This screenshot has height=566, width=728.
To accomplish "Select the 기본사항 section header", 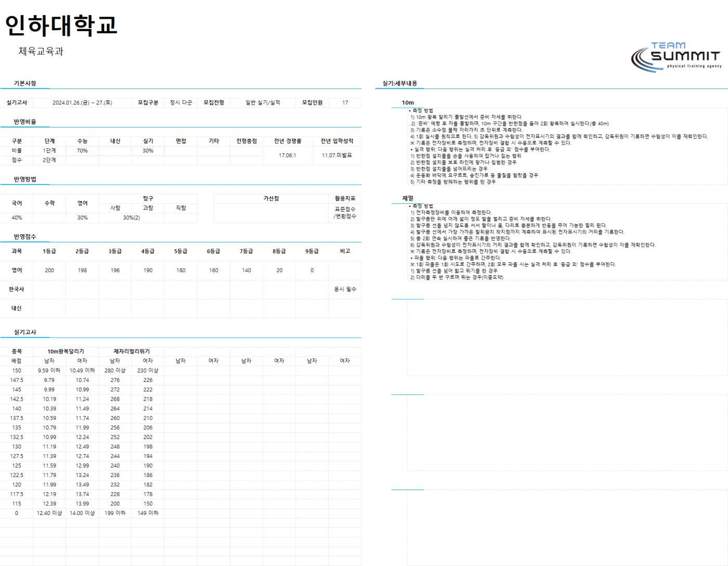I will tap(25, 83).
